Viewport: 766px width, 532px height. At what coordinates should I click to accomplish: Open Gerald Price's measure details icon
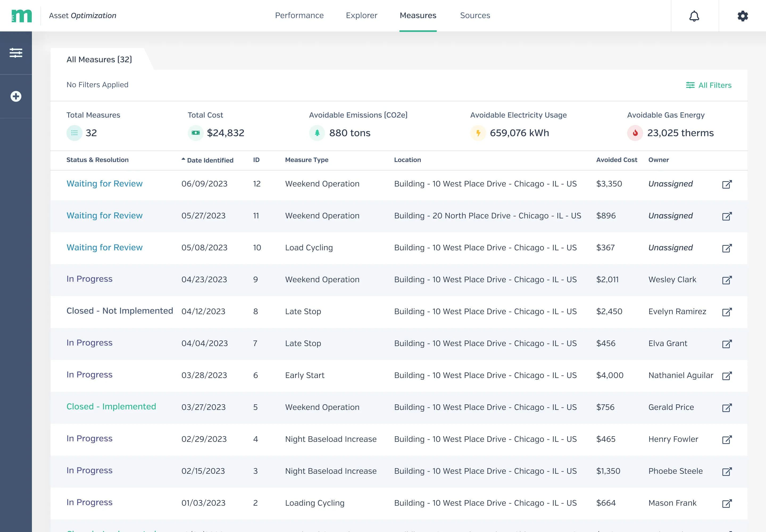click(x=727, y=407)
